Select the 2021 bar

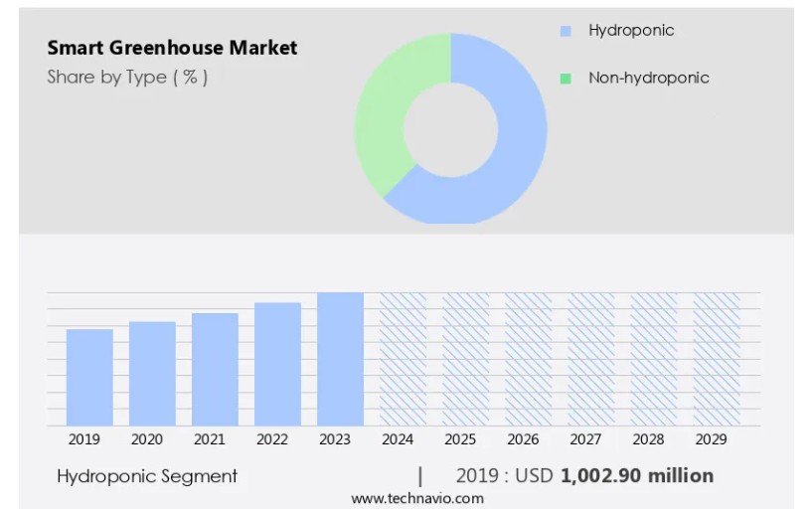pyautogui.click(x=215, y=369)
